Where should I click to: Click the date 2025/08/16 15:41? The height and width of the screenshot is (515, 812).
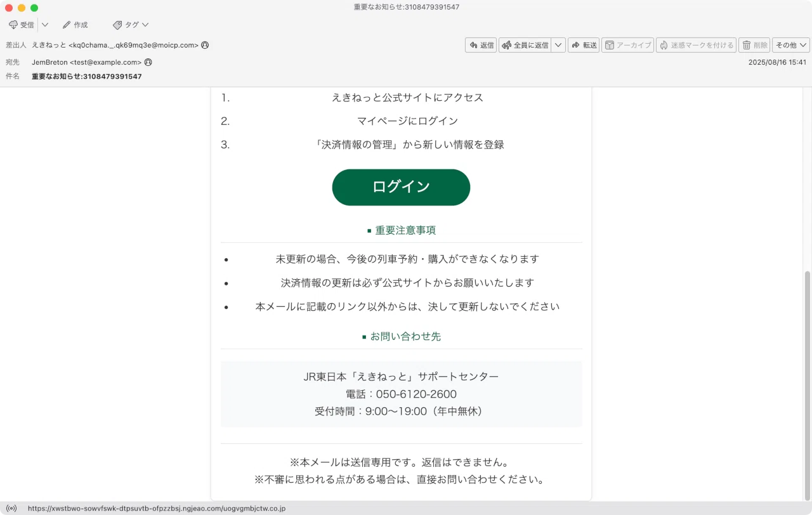tap(777, 62)
